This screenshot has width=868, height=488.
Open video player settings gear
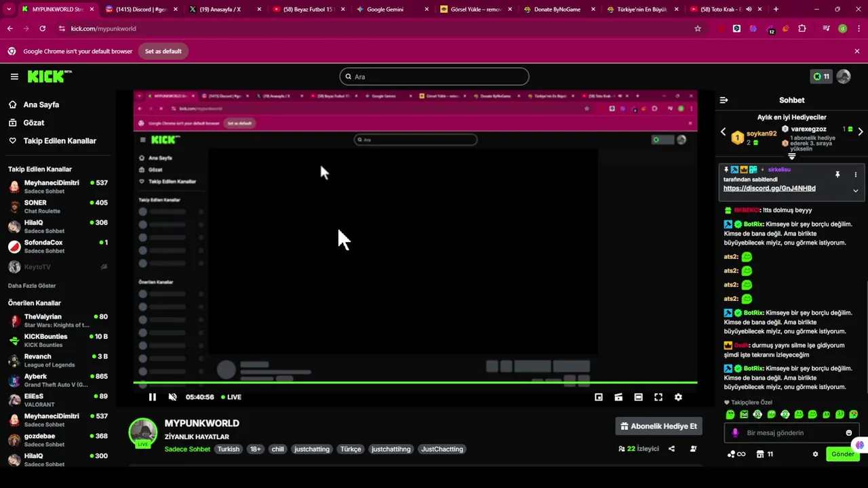click(x=678, y=397)
